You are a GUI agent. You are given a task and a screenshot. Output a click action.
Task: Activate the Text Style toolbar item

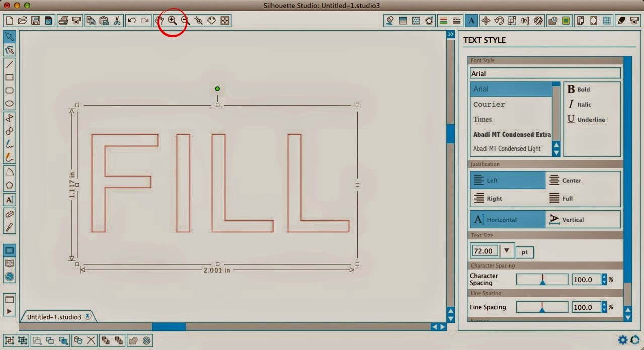pos(471,20)
